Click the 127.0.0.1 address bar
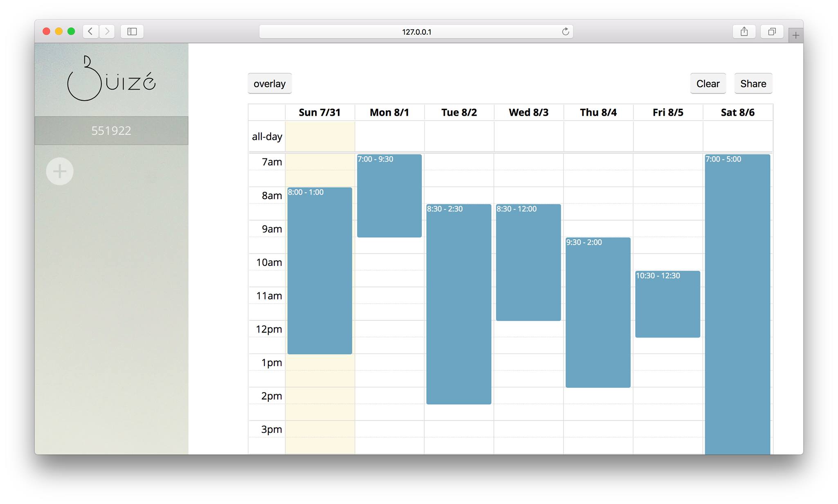Screen dimensions: 838x504 [x=416, y=32]
